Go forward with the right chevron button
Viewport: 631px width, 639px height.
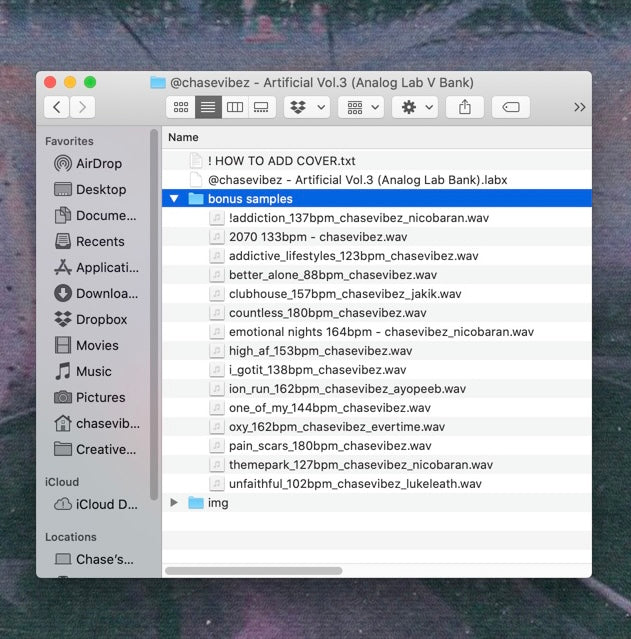[x=83, y=107]
